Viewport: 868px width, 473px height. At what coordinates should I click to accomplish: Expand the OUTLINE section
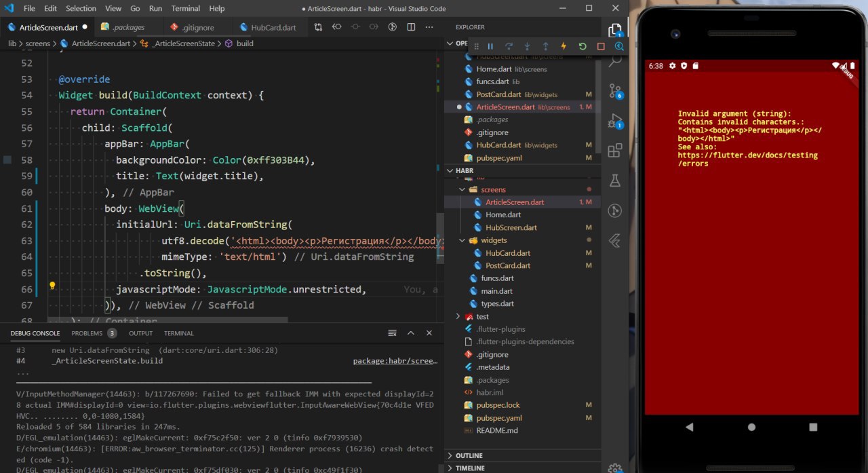pos(522,455)
